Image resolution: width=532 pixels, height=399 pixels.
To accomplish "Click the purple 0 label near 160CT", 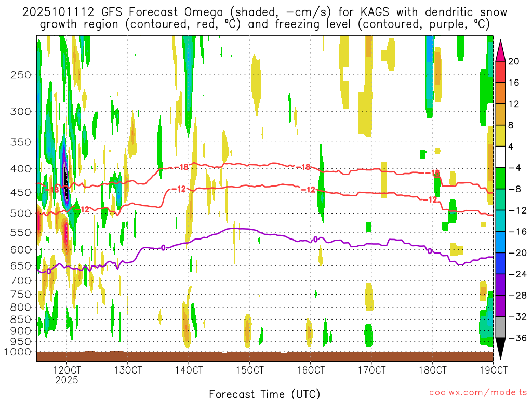I will 315,240.
